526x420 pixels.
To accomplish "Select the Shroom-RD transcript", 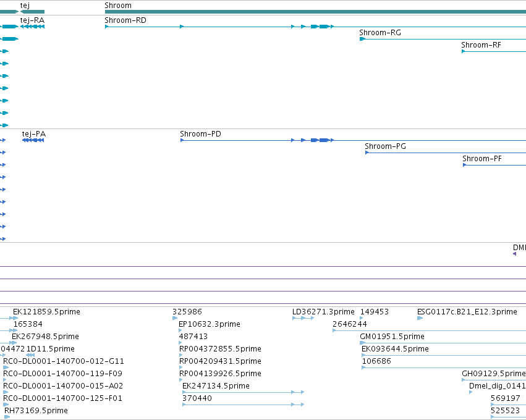I will [315, 27].
